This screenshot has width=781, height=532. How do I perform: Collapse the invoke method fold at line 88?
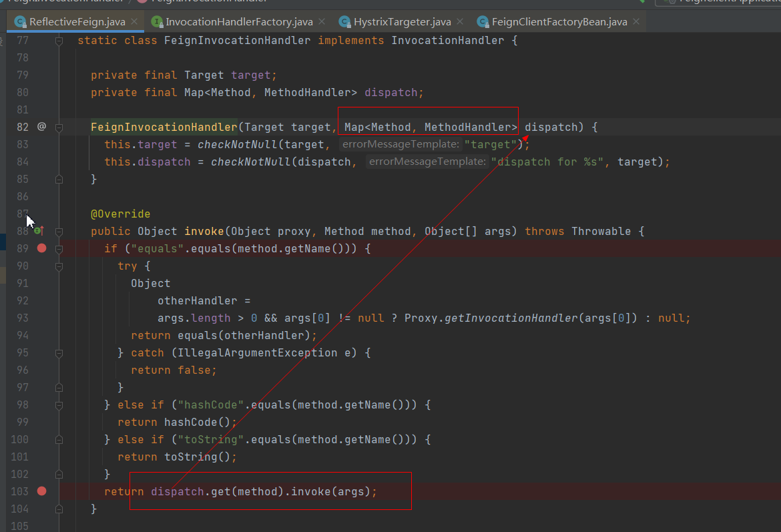click(x=59, y=232)
